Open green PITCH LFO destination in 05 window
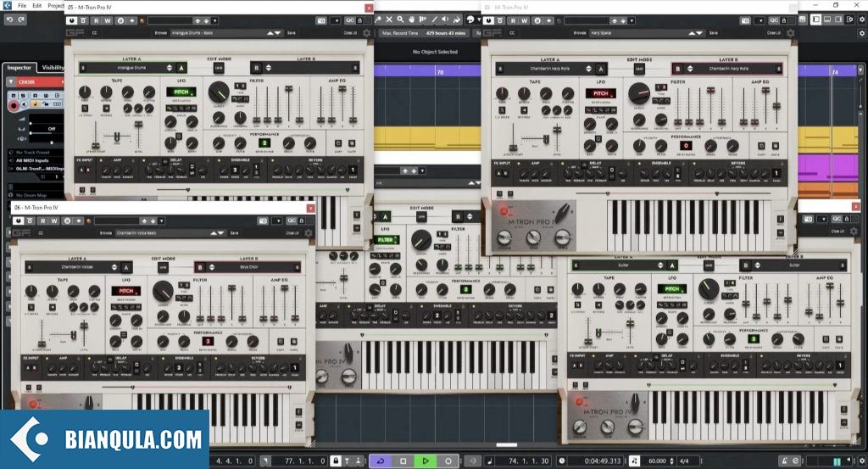 coord(181,92)
